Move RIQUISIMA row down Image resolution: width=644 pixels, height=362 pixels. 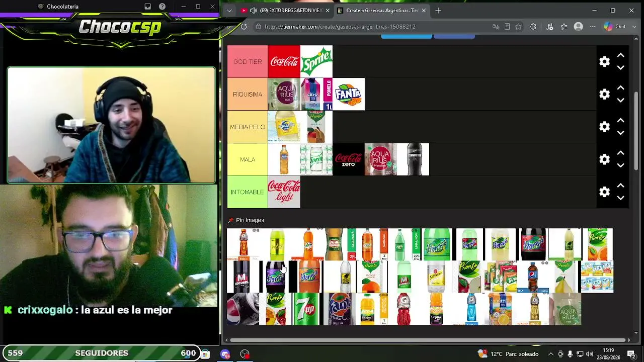620,100
